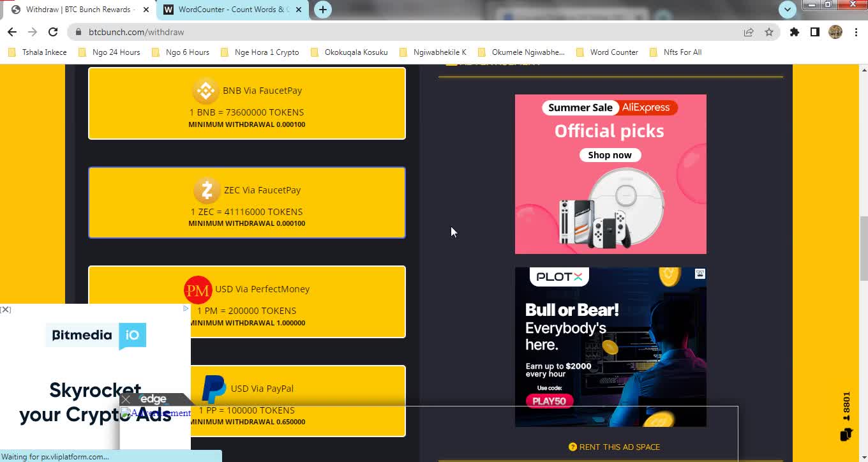Click the broken Advertisement image link
Screen dimensions: 868x462
[156, 413]
